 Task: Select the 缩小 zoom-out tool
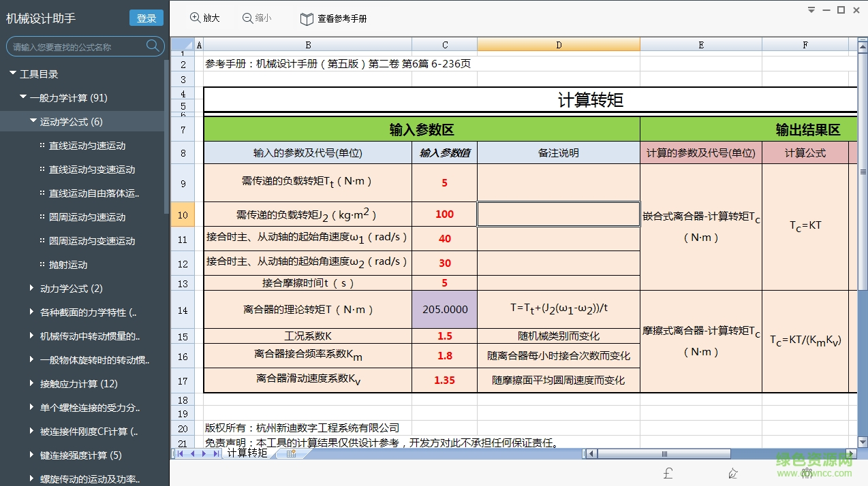257,19
